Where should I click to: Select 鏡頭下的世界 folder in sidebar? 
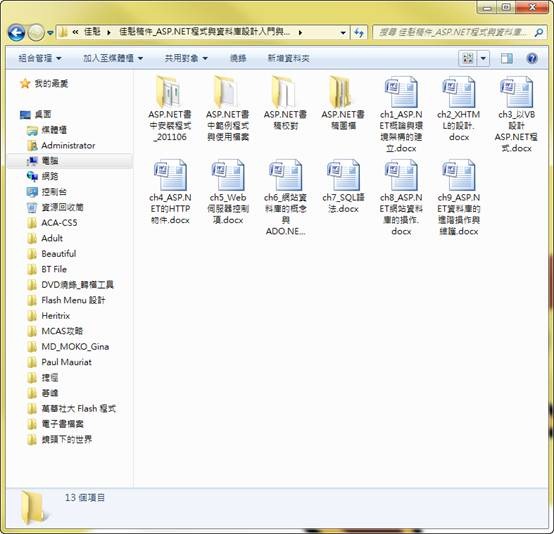point(59,440)
